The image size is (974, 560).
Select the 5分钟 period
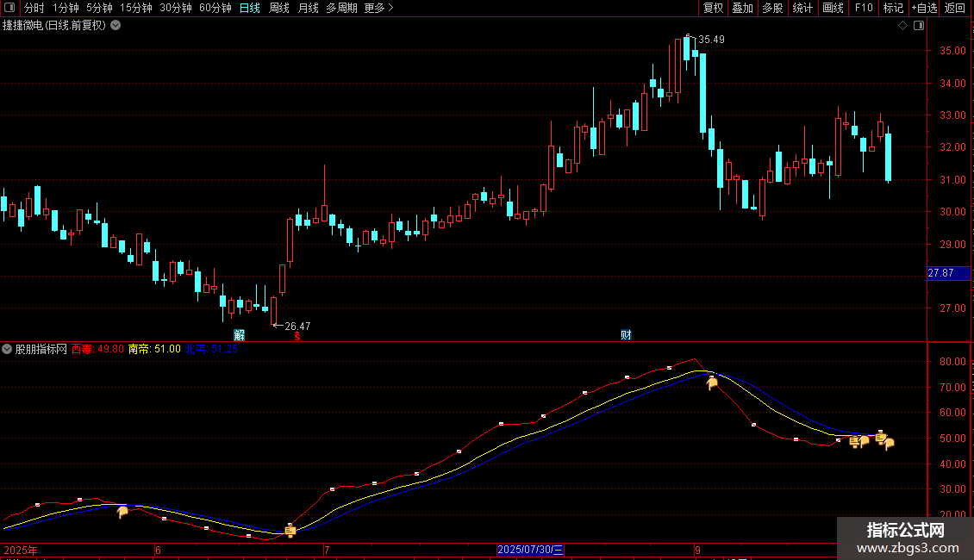[99, 8]
